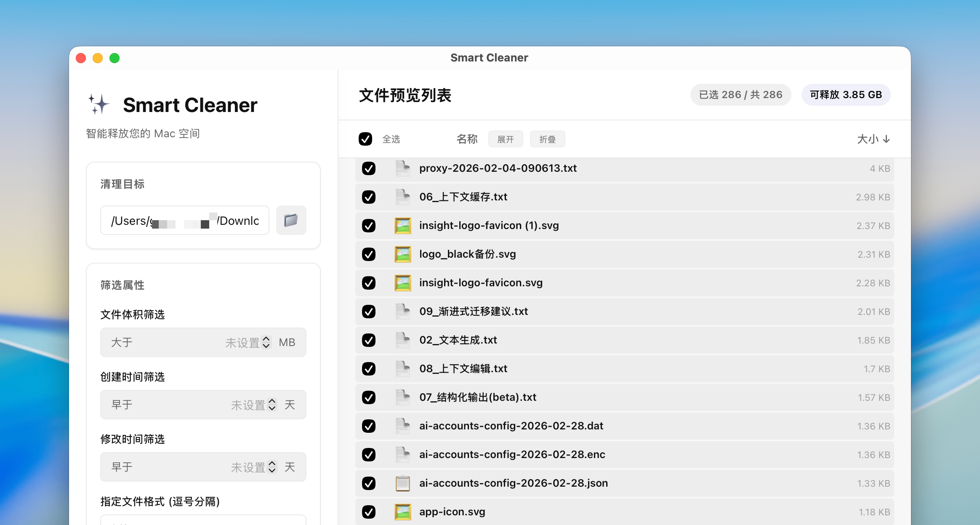Sort list by 名称 column header
The width and height of the screenshot is (980, 525).
coord(467,139)
